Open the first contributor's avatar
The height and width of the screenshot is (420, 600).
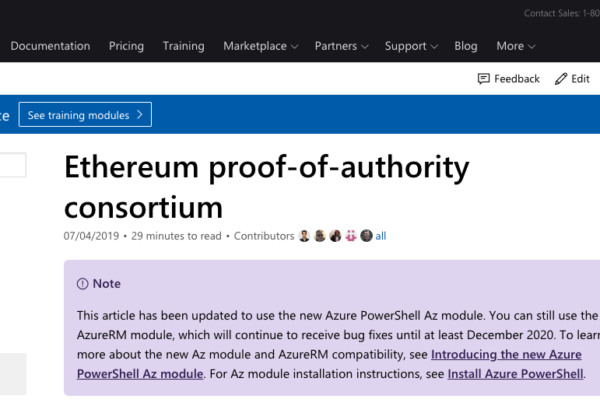pyautogui.click(x=304, y=236)
